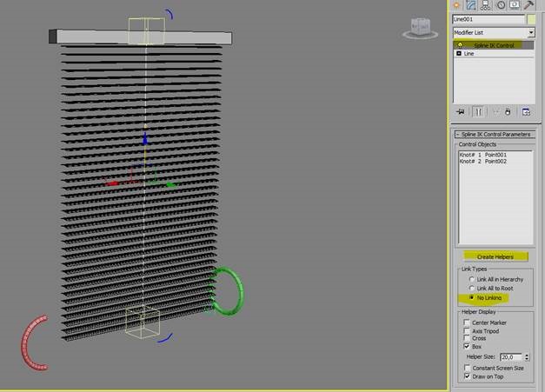545x392 pixels.
Task: Select Link All in Hierarchy option
Action: click(472, 279)
